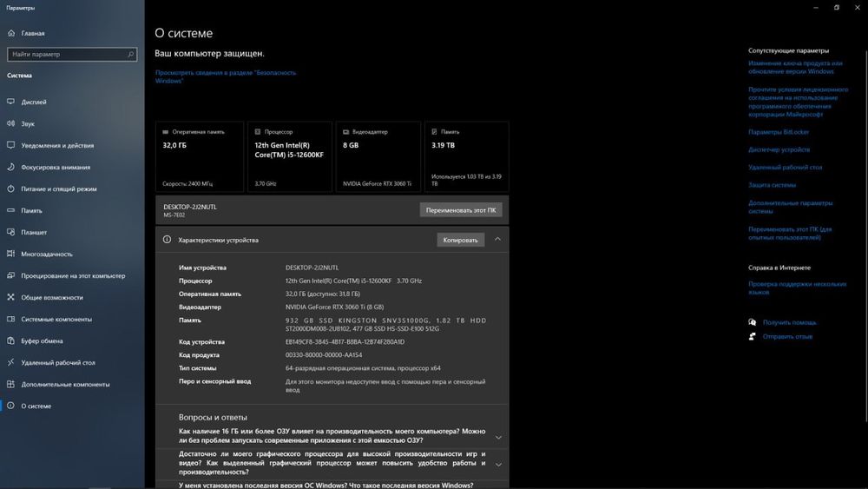Viewport: 868px width, 489px height.
Task: Open Проверка поддержки нескольких языков link
Action: tap(797, 288)
